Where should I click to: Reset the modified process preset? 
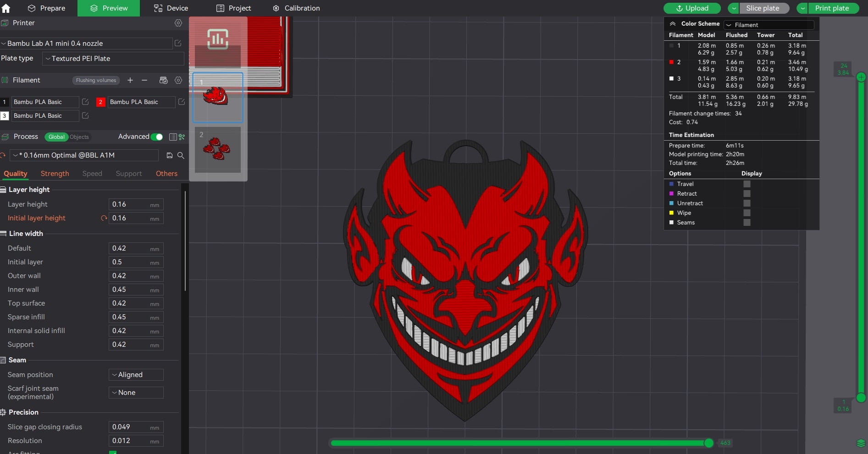[x=3, y=155]
